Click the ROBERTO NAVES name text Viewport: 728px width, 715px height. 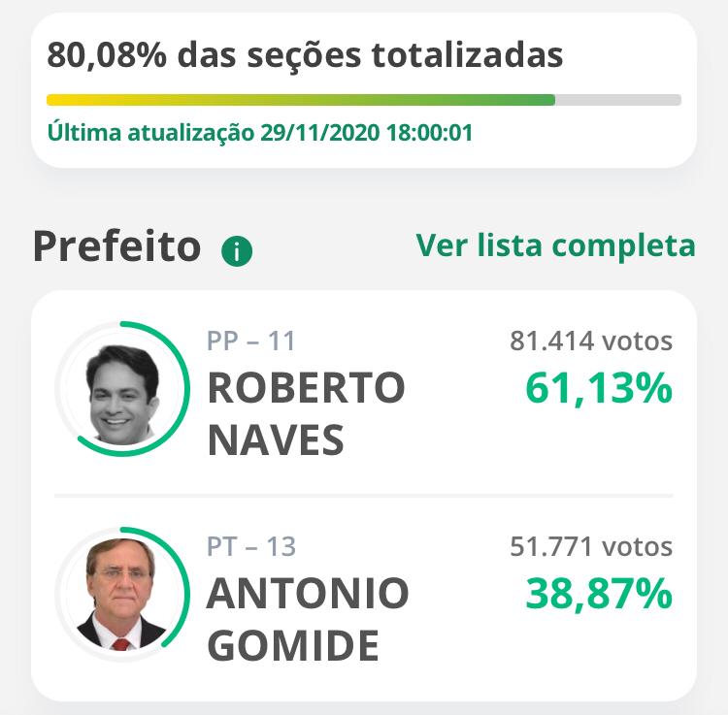click(x=306, y=414)
